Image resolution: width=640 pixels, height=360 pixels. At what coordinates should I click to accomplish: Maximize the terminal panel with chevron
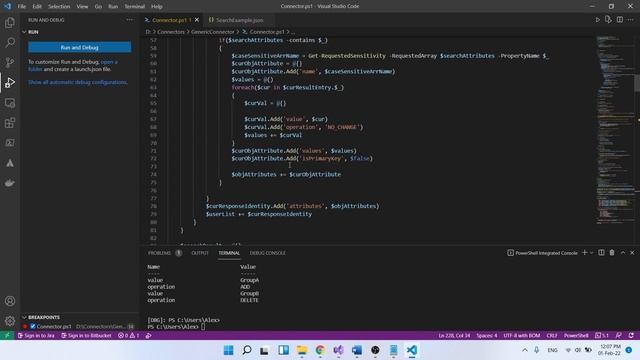[x=623, y=253]
